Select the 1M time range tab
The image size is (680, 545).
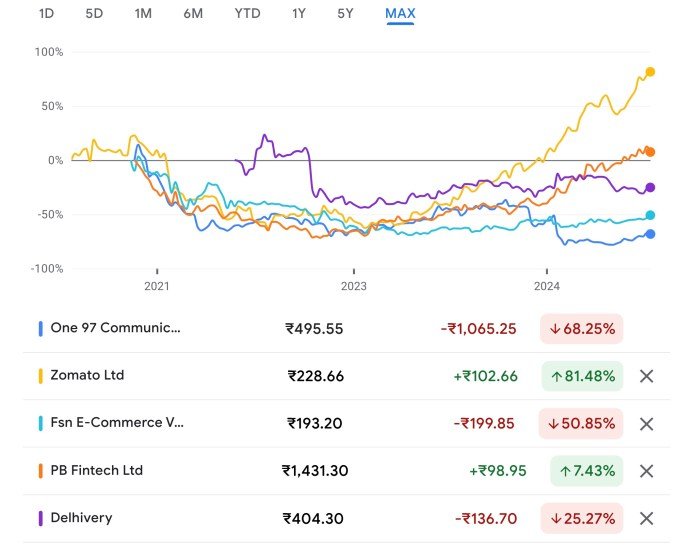click(x=143, y=14)
